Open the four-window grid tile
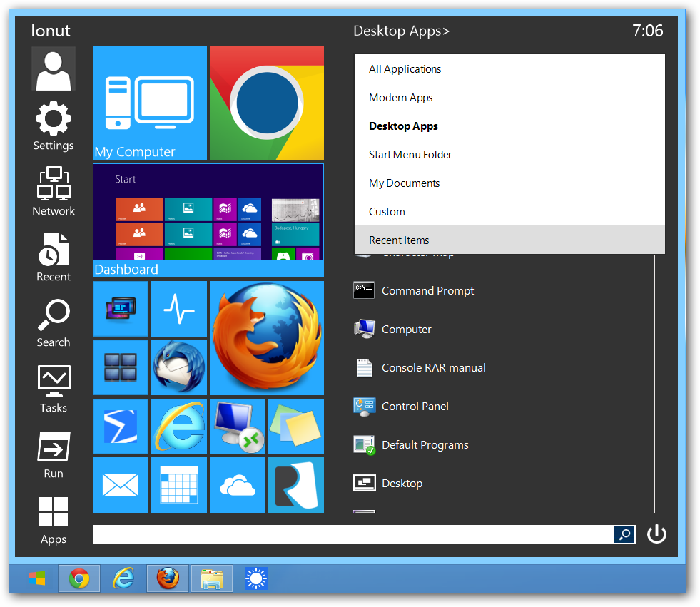700x607 pixels. pyautogui.click(x=121, y=367)
